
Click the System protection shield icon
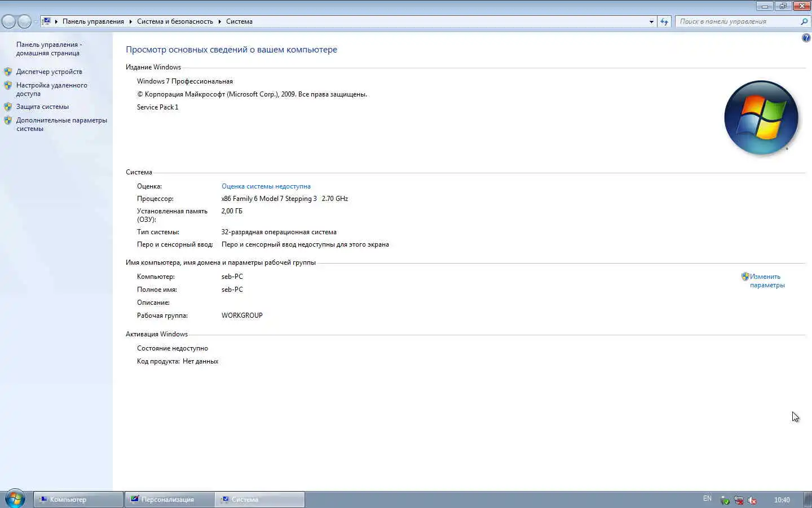tap(8, 107)
